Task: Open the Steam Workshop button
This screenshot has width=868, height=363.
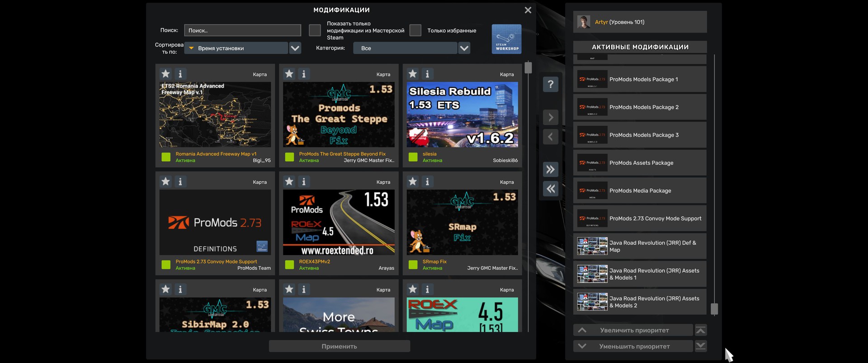Action: pyautogui.click(x=506, y=39)
